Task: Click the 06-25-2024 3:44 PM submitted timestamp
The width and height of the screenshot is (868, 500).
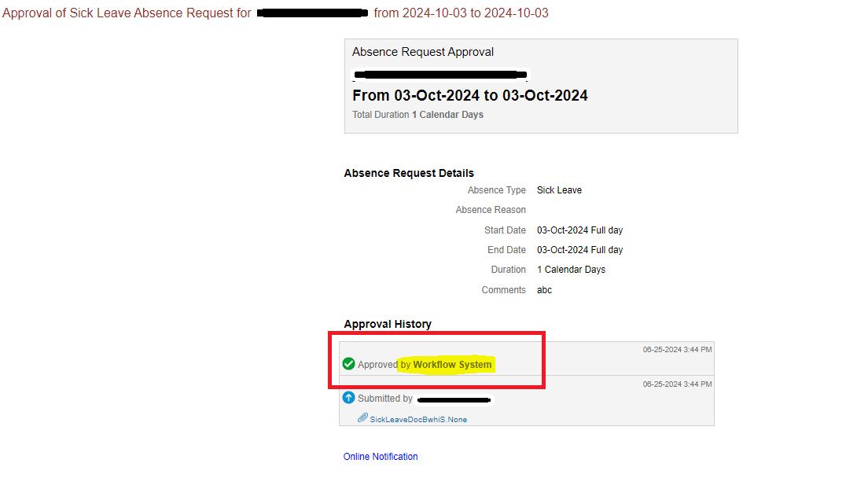Action: [x=678, y=384]
